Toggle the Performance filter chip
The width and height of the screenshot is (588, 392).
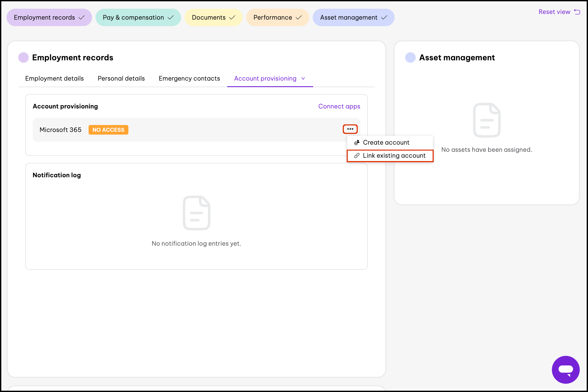(277, 17)
